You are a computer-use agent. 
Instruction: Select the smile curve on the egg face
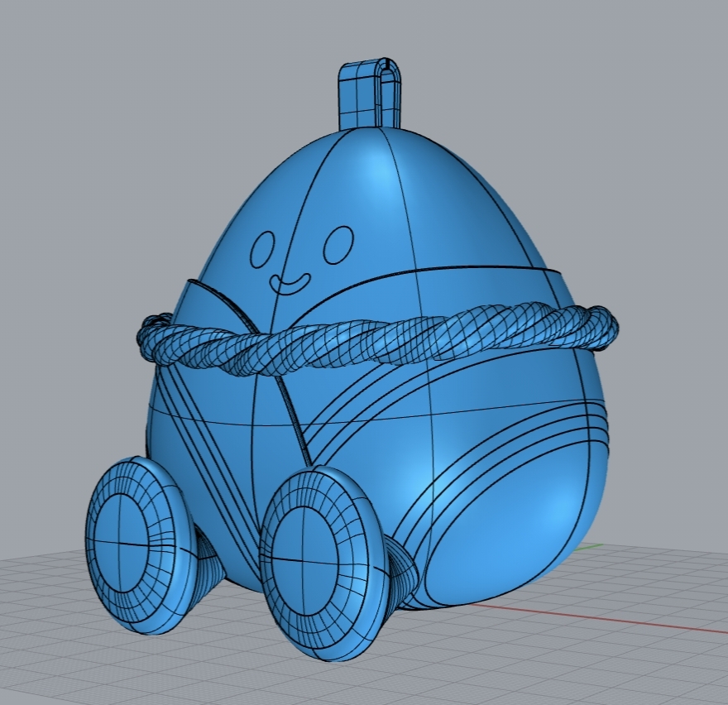[290, 283]
